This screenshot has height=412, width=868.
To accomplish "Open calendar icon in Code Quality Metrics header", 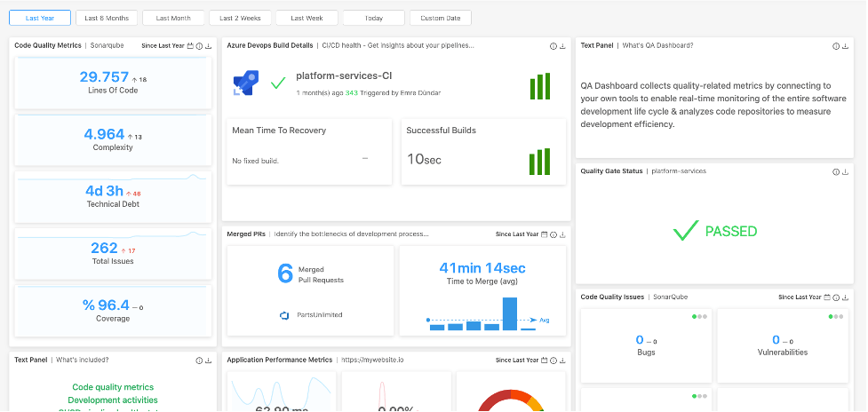I will (190, 45).
